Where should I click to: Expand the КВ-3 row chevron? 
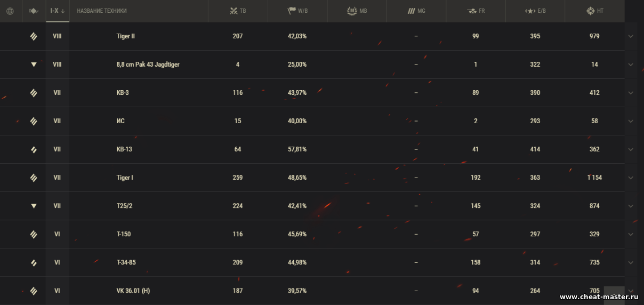631,93
